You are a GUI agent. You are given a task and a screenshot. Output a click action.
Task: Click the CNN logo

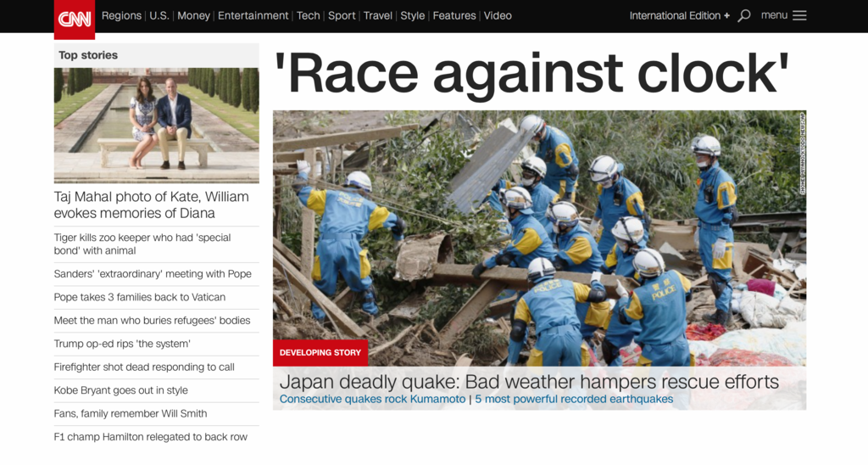point(75,20)
